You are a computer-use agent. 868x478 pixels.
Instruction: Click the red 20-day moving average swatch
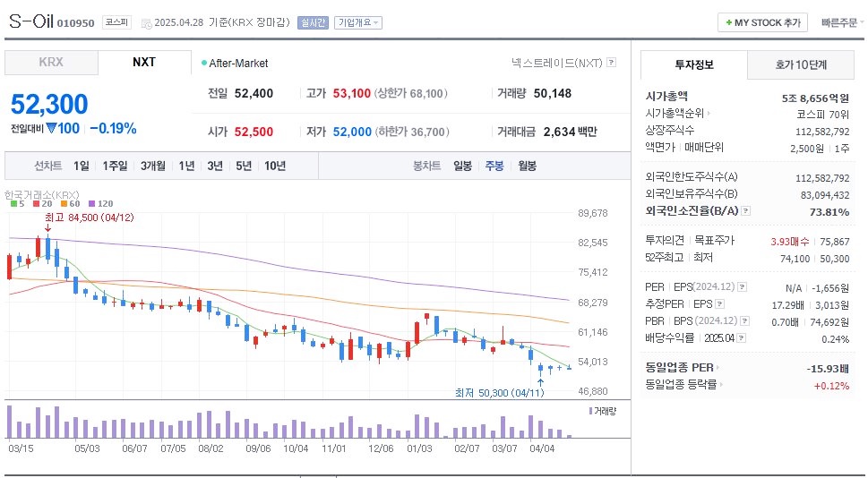click(x=36, y=204)
